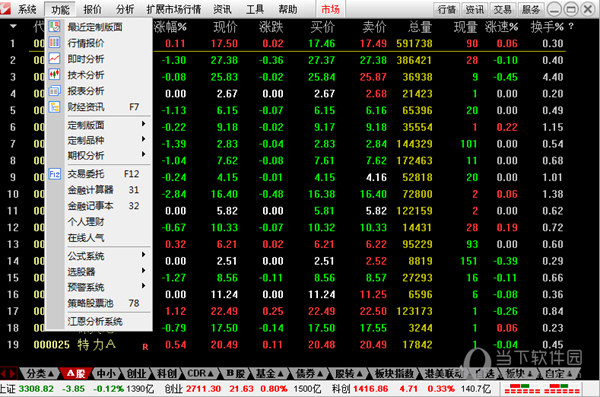Click the 创业 index value 2711.30

click(x=204, y=389)
